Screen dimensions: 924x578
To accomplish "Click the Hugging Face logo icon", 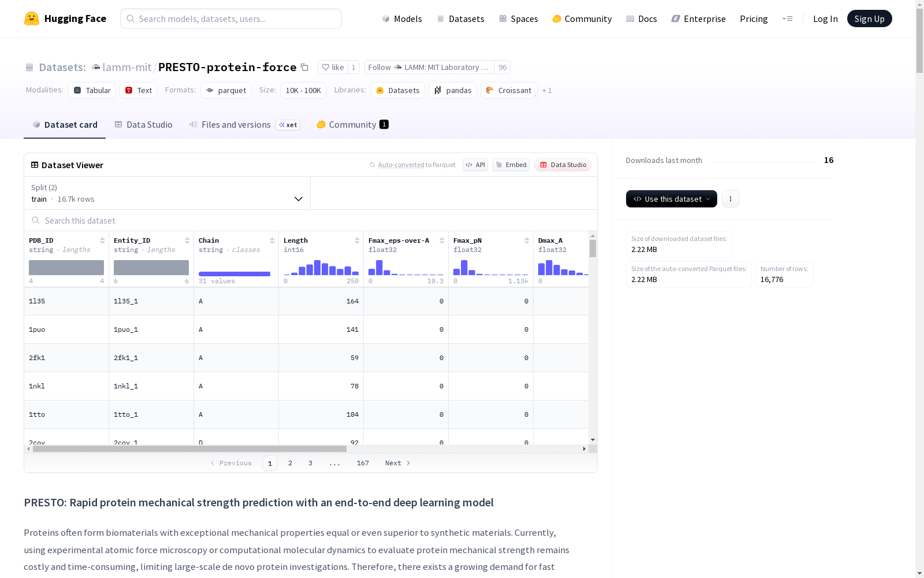I will [x=32, y=18].
